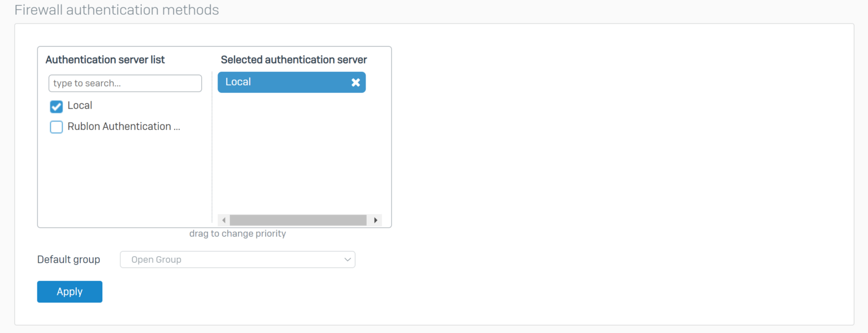
Task: Click the horizontal scrollbar thumb in selected list
Action: point(298,220)
